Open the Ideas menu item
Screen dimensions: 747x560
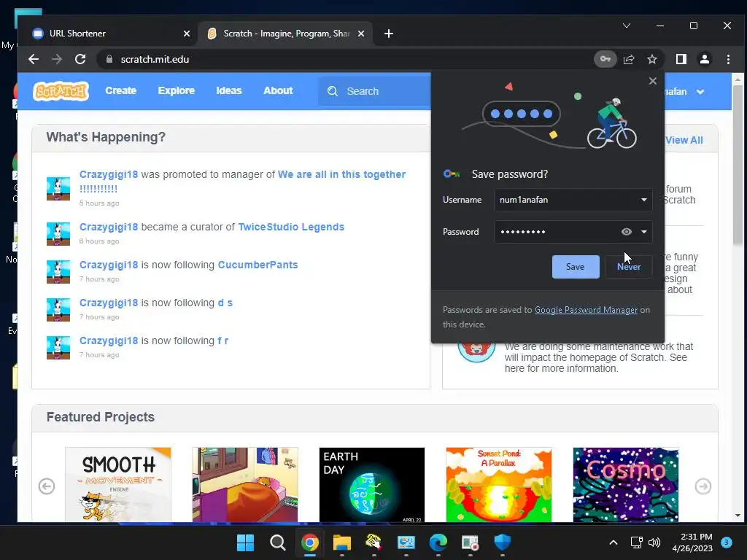pos(229,90)
